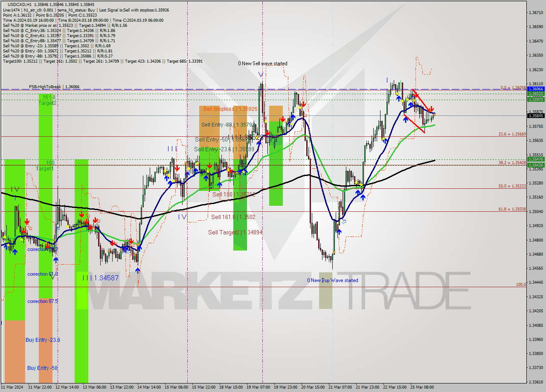
Task: Click the '161.8 Target2' label on green bar
Action: tap(47, 100)
